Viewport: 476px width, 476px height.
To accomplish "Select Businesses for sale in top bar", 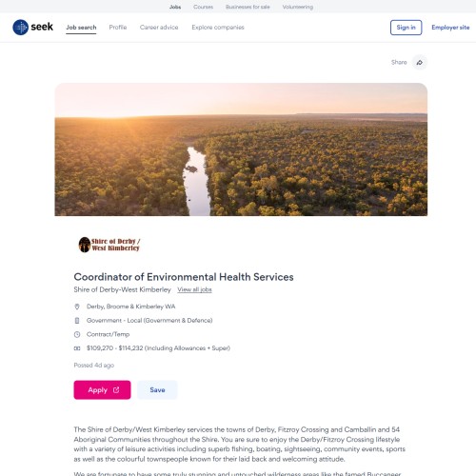I will pos(248,7).
